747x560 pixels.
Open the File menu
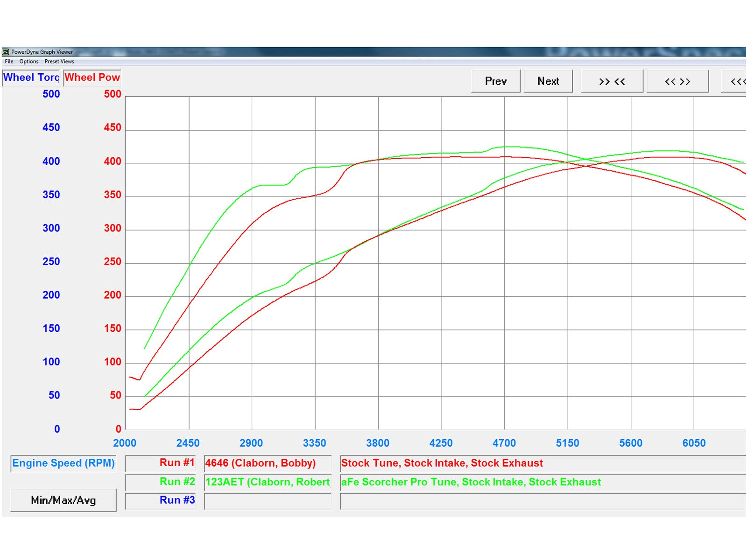click(9, 61)
